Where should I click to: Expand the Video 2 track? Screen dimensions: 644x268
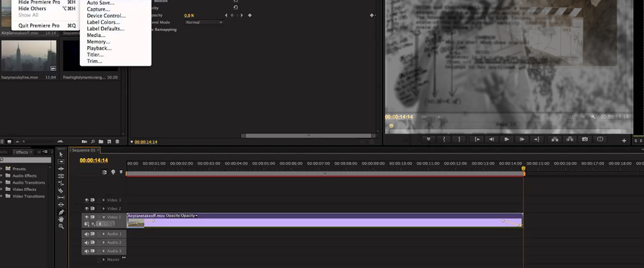103,208
